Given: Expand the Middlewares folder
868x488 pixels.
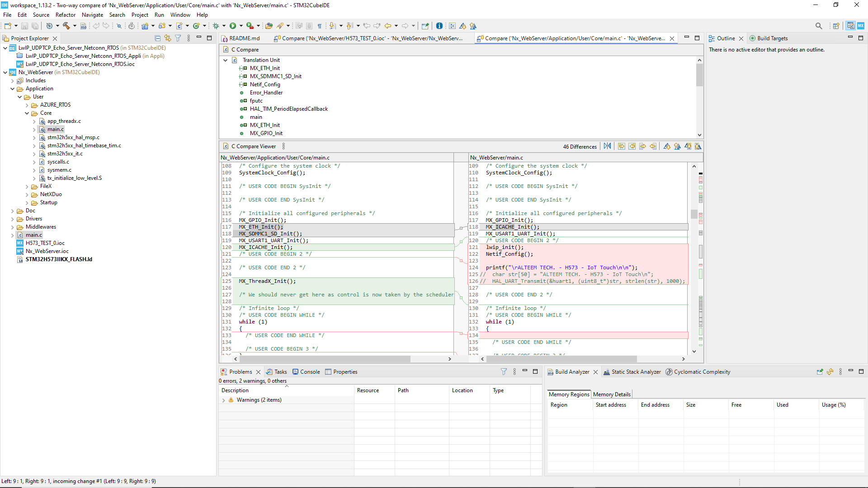Looking at the screenshot, I should tap(13, 226).
